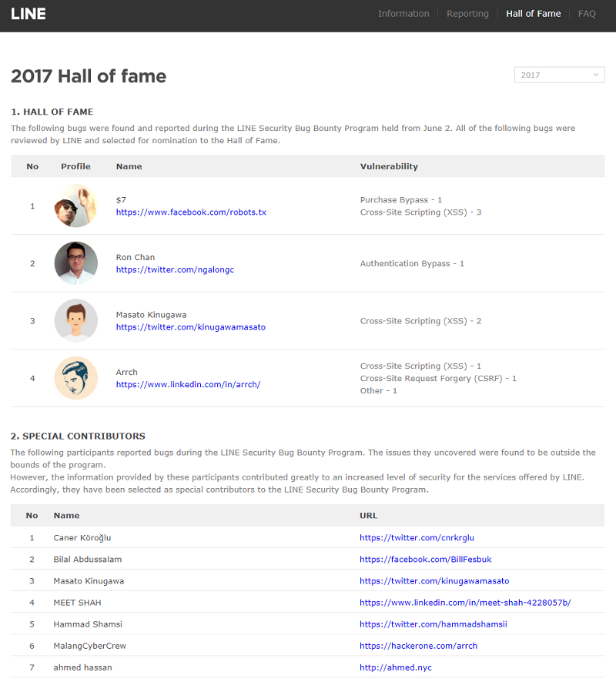The height and width of the screenshot is (682, 616).
Task: Select the Hall of Fame nav item
Action: (533, 14)
